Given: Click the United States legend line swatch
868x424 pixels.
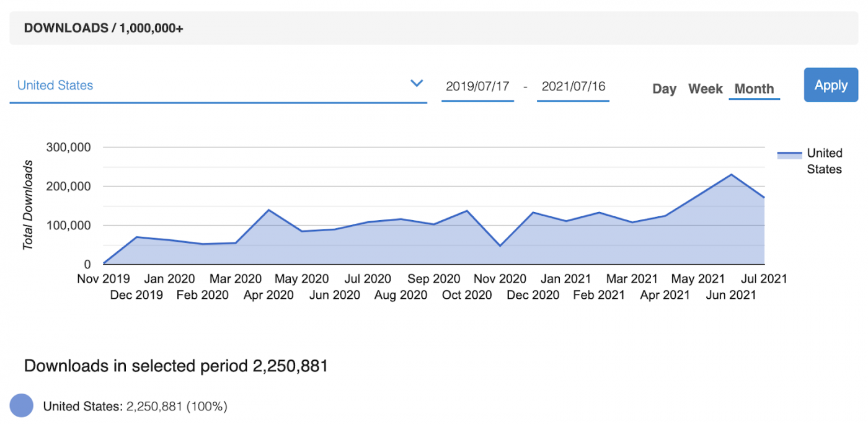Looking at the screenshot, I should (x=789, y=155).
